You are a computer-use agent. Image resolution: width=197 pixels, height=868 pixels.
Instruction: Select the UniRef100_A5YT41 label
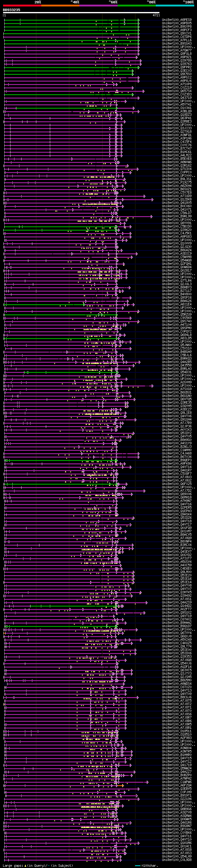click(x=177, y=104)
